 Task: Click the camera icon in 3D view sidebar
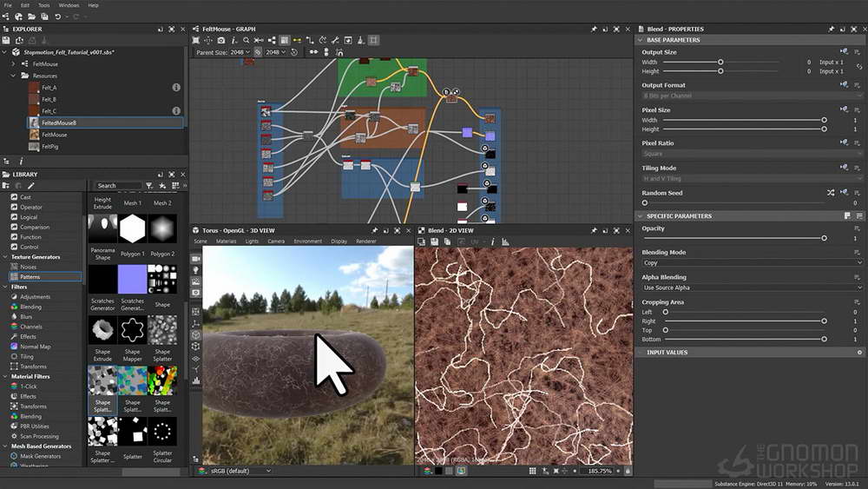pyautogui.click(x=196, y=259)
